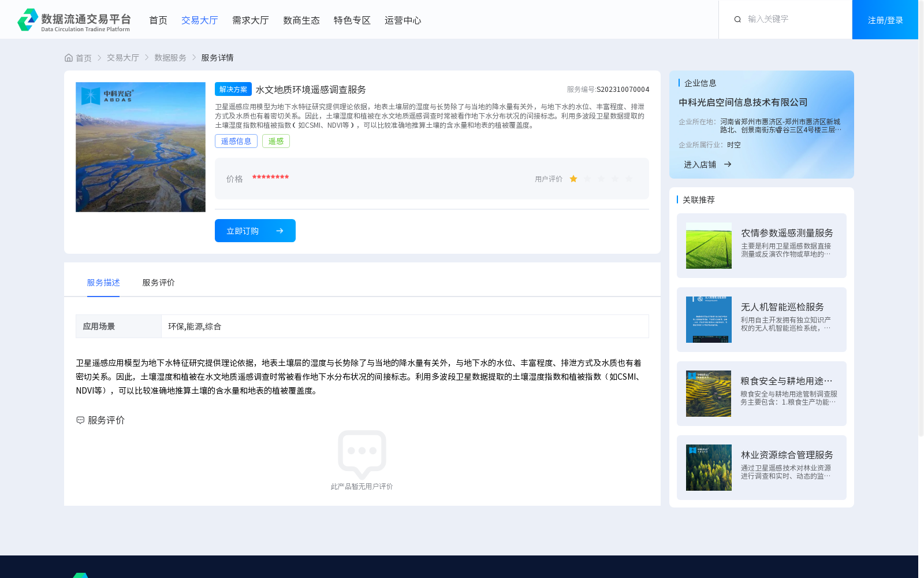Click the 解决方案 badge
Screen dimensions: 924x578
(x=233, y=89)
